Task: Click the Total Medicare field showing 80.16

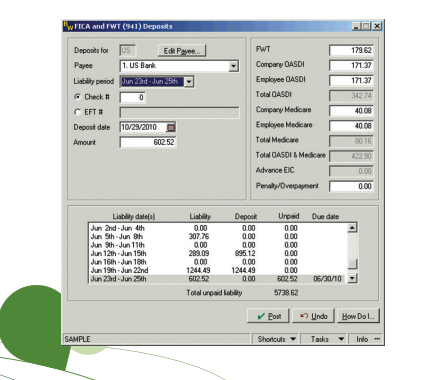Action: click(x=351, y=141)
